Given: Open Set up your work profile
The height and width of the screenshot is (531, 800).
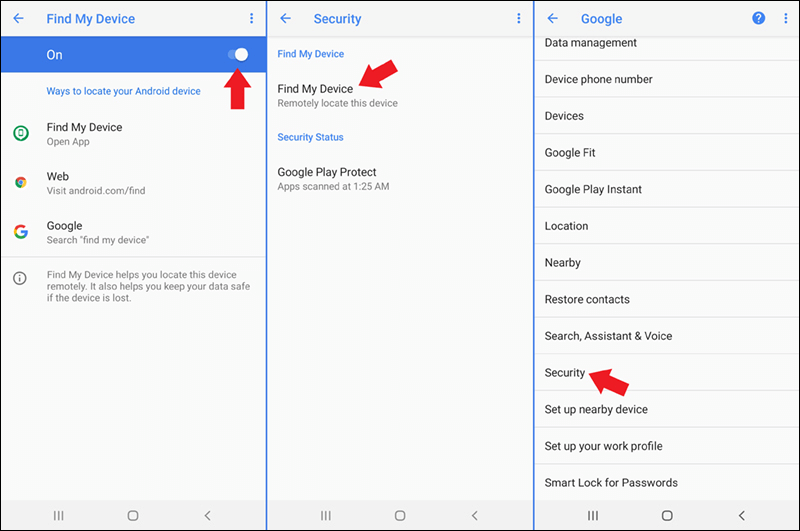Looking at the screenshot, I should [x=667, y=446].
